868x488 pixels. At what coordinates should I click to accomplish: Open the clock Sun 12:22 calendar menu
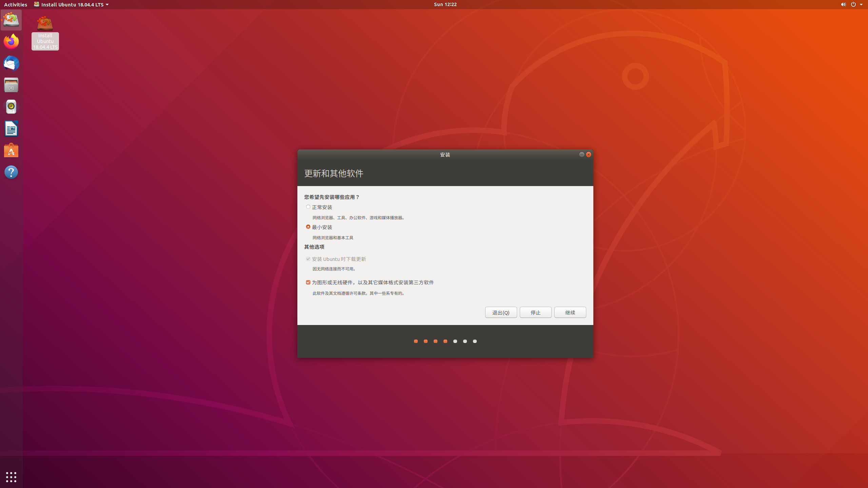(x=445, y=4)
